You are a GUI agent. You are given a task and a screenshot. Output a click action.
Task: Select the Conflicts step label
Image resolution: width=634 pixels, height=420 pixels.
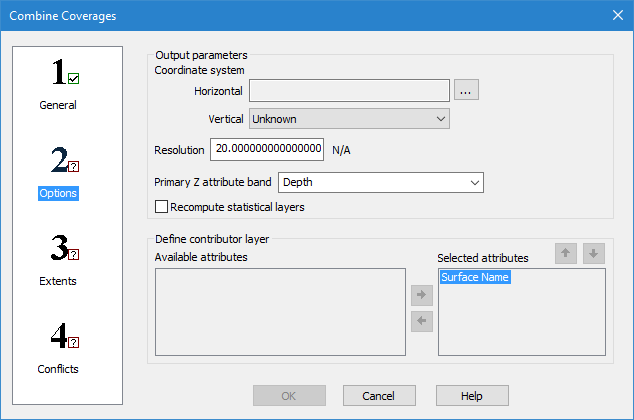(x=58, y=369)
